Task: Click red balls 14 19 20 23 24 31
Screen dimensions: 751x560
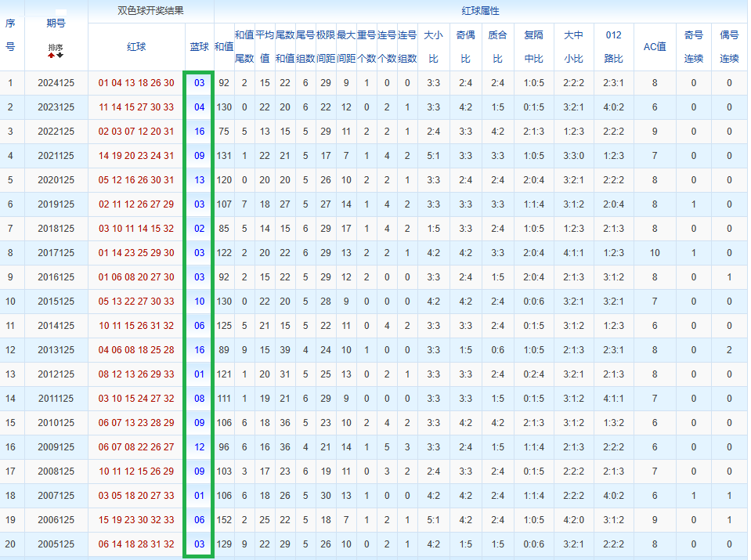Action: [x=136, y=156]
